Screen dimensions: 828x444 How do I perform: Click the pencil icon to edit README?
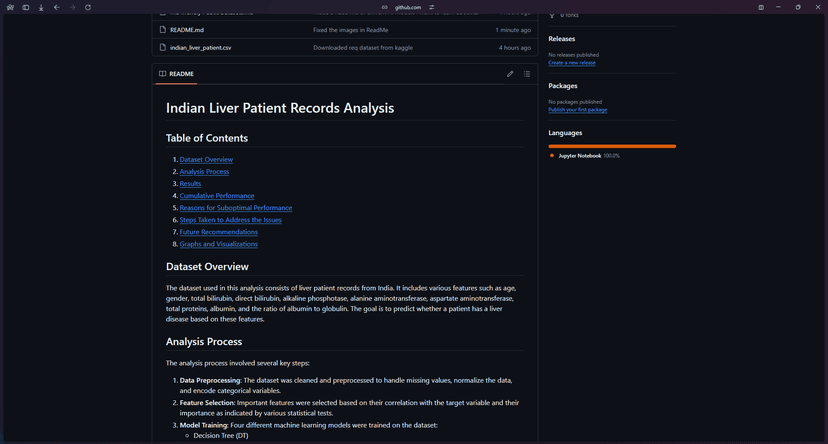pos(510,74)
